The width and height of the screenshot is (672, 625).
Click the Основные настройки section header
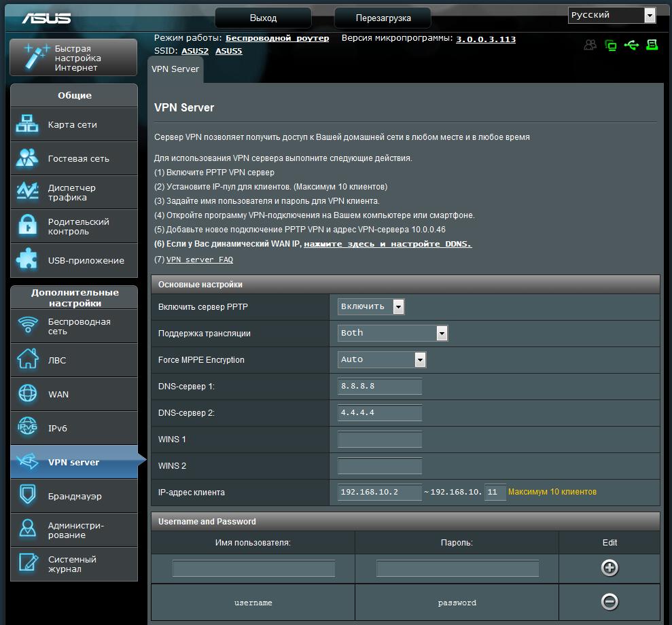(405, 285)
